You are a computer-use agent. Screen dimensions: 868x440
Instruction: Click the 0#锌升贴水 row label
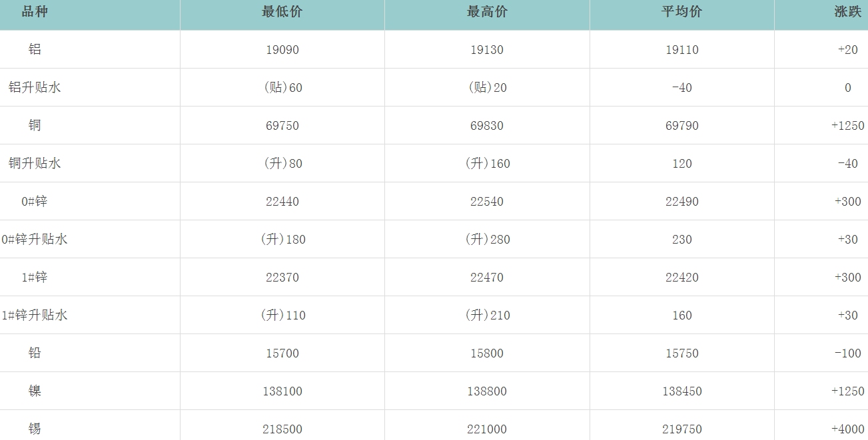35,239
